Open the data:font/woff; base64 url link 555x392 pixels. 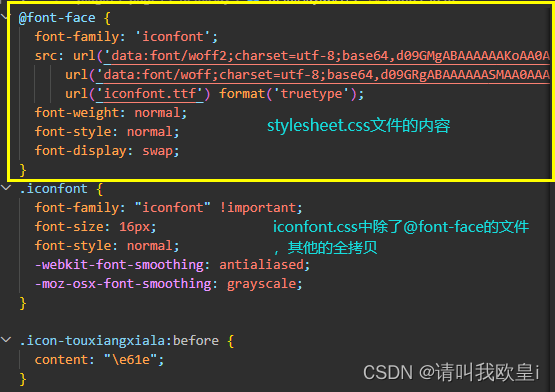[x=322, y=75]
